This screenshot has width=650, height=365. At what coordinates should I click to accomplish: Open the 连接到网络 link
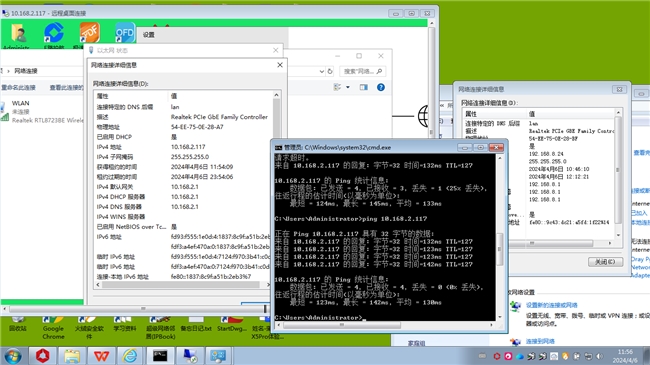tap(540, 341)
